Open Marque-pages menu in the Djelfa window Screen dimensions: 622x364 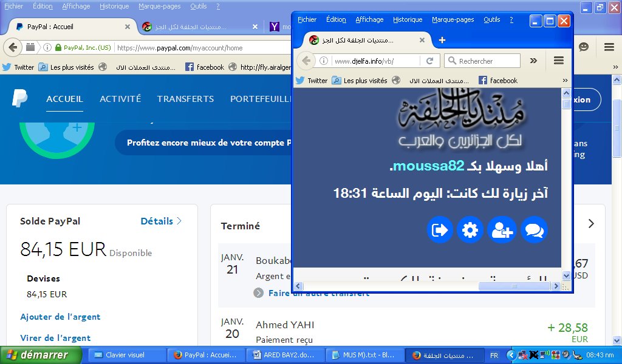pos(453,19)
